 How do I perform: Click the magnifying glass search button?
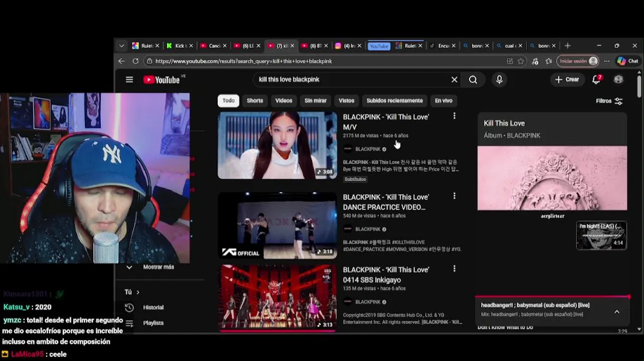click(473, 79)
